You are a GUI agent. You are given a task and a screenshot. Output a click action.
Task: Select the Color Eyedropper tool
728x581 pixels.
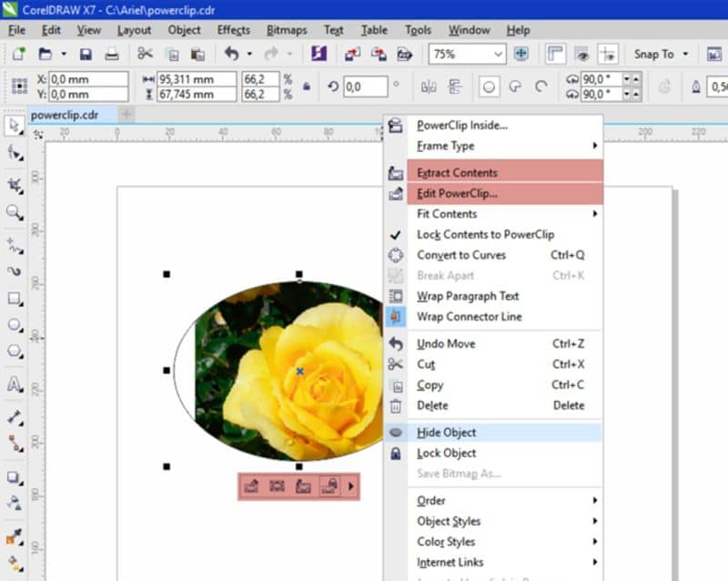[x=14, y=537]
